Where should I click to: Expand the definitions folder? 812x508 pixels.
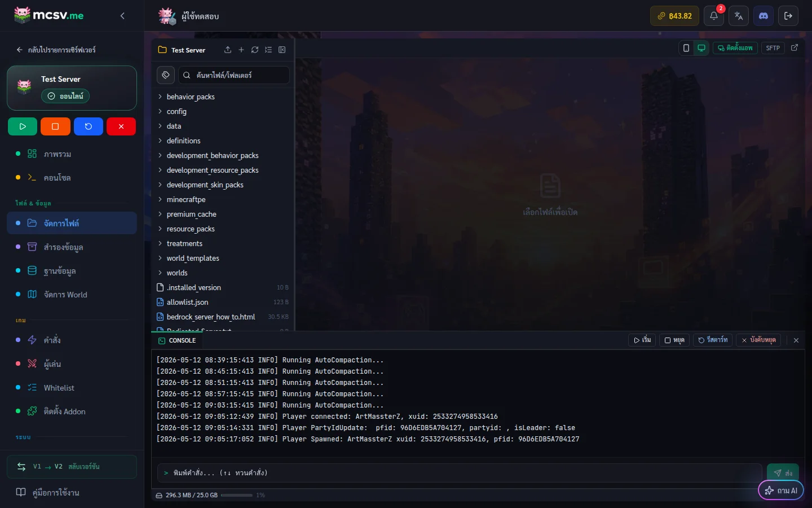[x=223, y=141]
